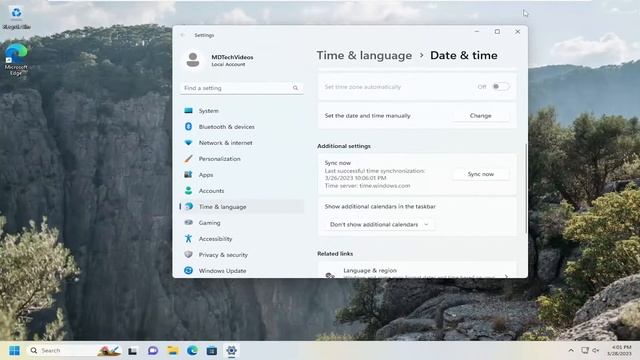Viewport: 640px width, 360px height.
Task: Click the Settings gear on the taskbar
Action: point(231,351)
